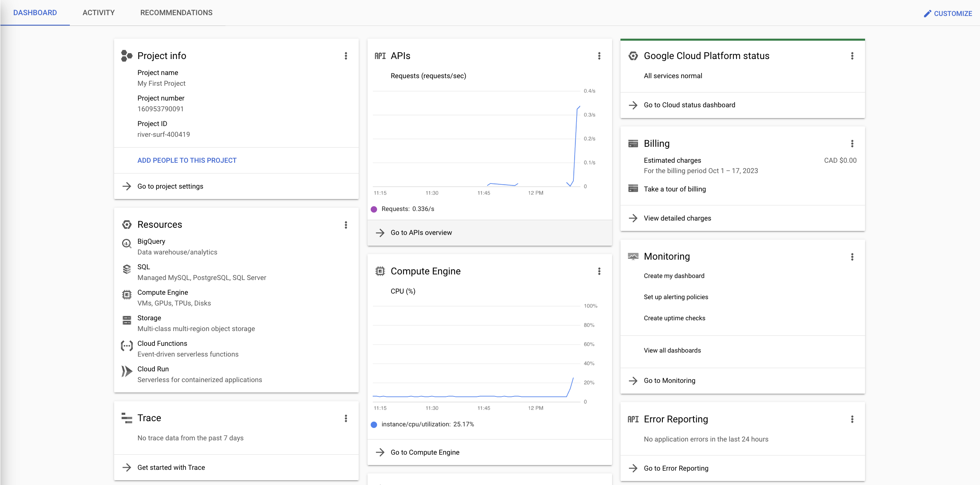Click the Cloud Functions brackets icon
The image size is (980, 485).
[x=126, y=346]
